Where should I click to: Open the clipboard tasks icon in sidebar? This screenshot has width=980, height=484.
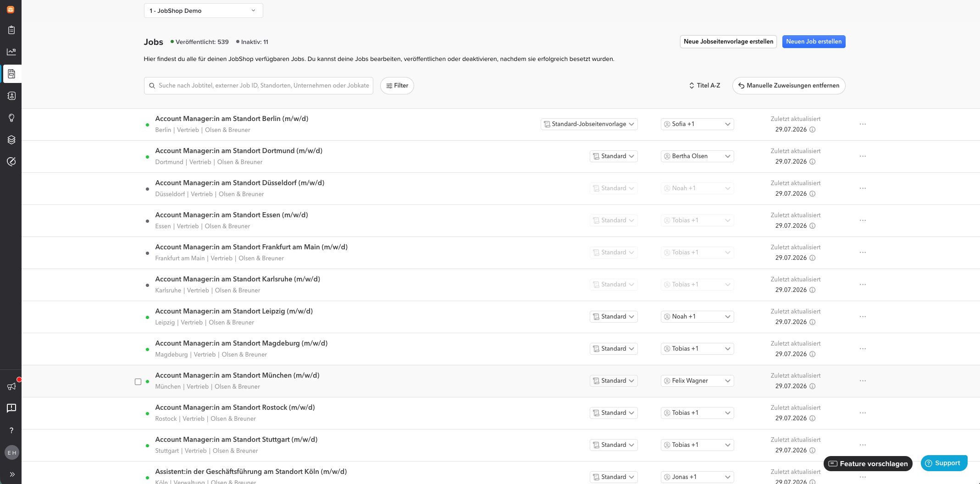11,30
